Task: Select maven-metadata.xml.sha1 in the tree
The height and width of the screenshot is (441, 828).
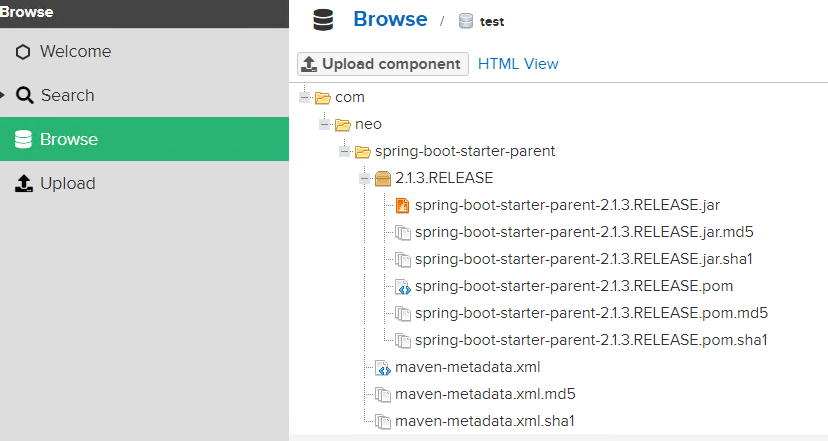Action: (x=485, y=421)
